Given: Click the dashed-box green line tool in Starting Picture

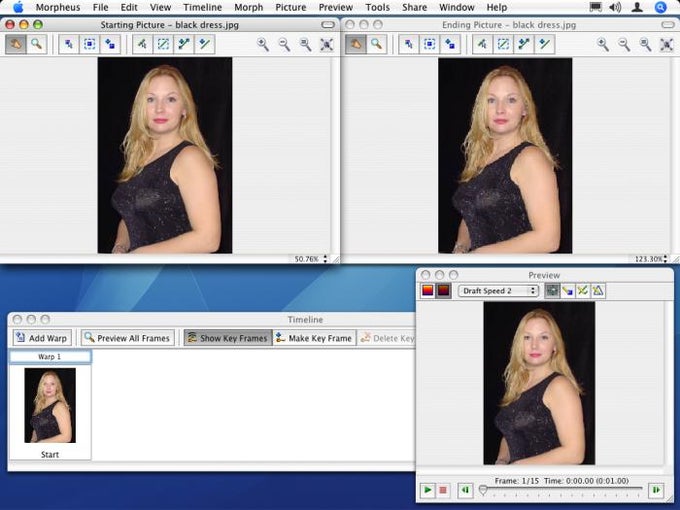Looking at the screenshot, I should tap(163, 44).
